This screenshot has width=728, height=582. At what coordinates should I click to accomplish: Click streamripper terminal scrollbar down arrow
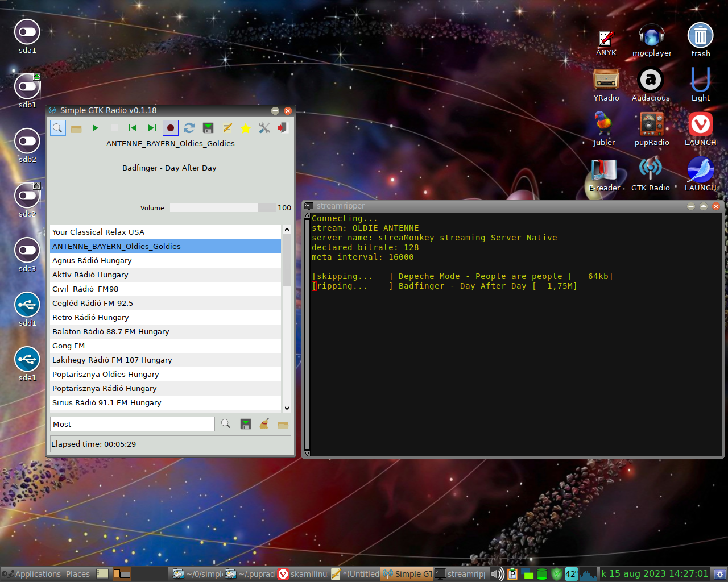click(x=307, y=453)
